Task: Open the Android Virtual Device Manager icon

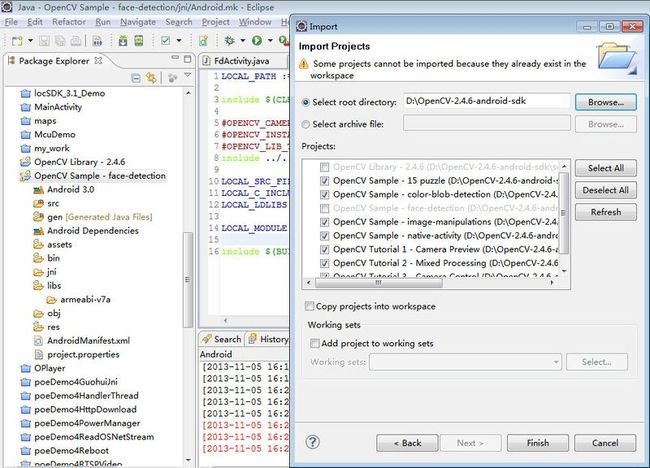Action: tap(139, 41)
